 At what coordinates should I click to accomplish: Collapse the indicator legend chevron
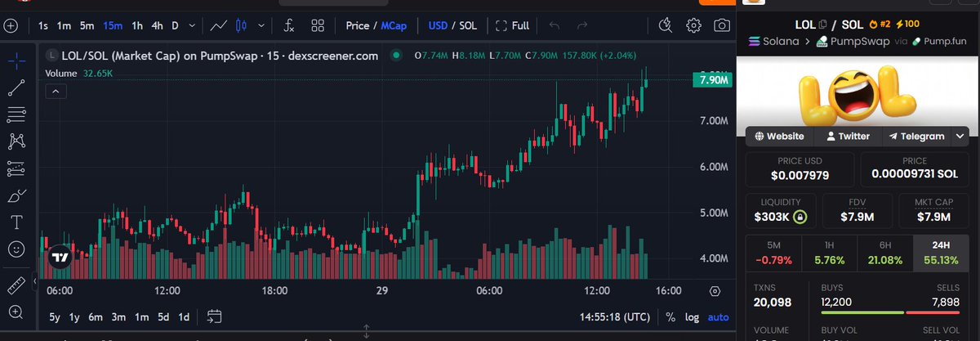pos(55,90)
